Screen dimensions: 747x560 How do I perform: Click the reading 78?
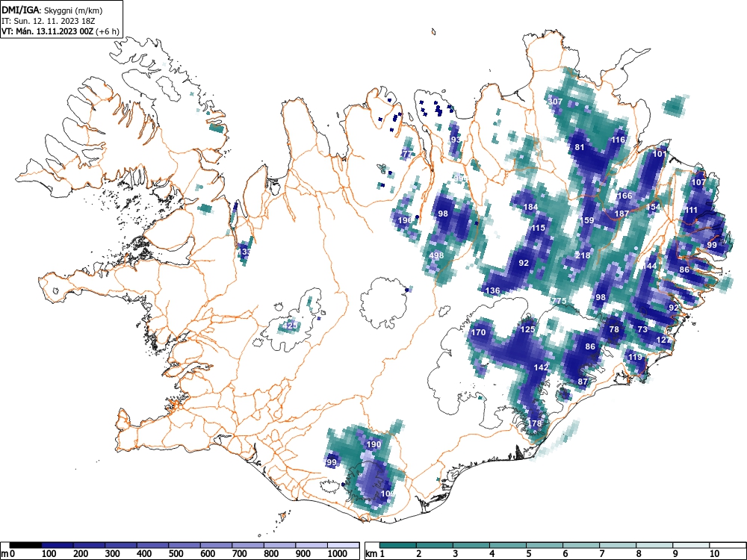coord(614,329)
